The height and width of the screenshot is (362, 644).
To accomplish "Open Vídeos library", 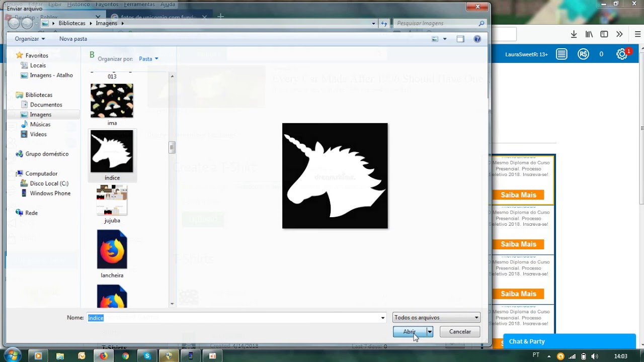I will point(38,134).
